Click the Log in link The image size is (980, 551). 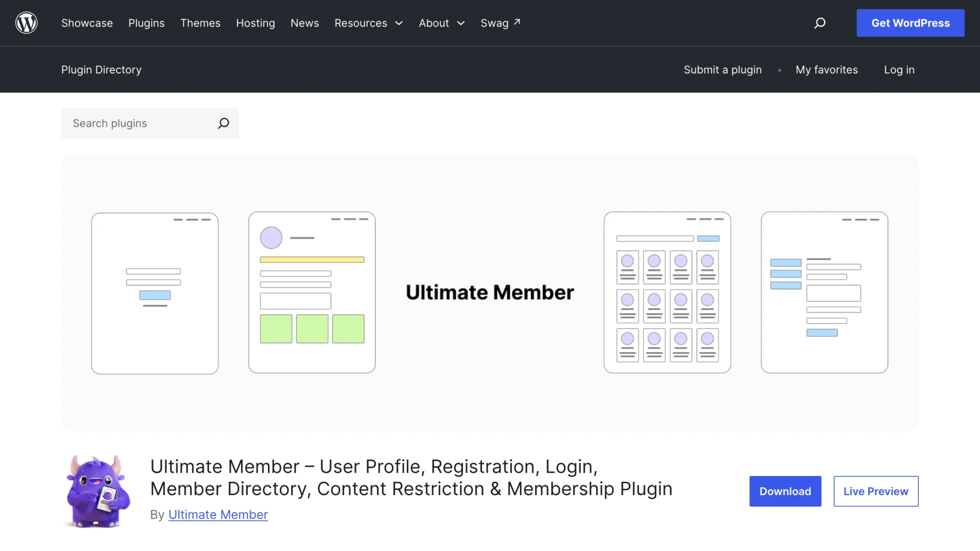tap(899, 70)
